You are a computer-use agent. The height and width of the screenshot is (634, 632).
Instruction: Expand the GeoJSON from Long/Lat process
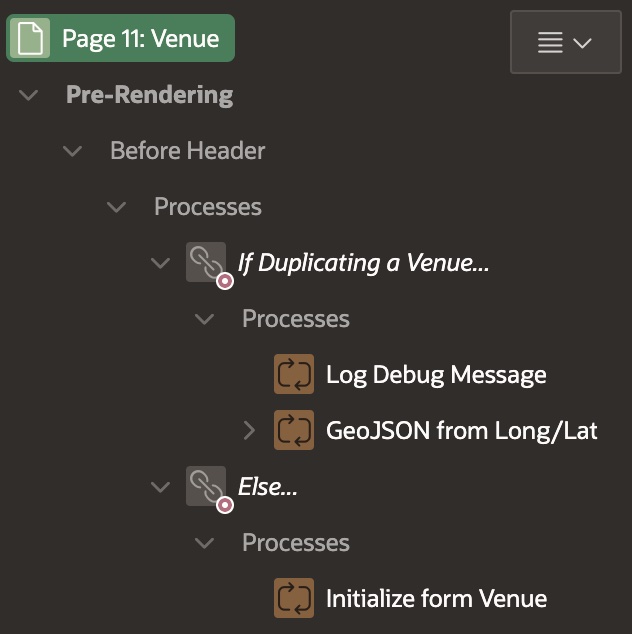250,431
